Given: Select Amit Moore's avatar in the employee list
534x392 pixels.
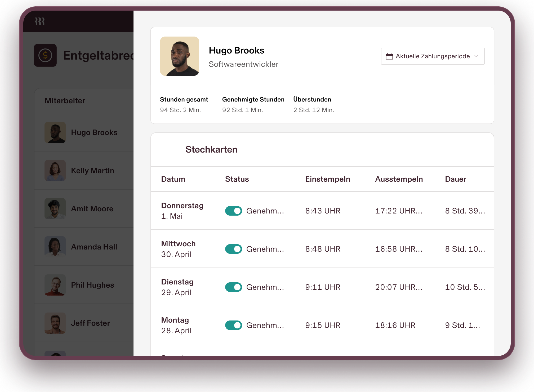Looking at the screenshot, I should click(55, 209).
